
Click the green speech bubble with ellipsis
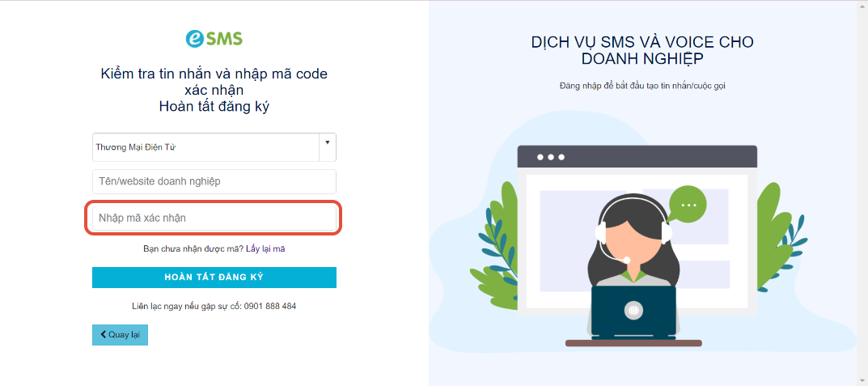(x=688, y=205)
